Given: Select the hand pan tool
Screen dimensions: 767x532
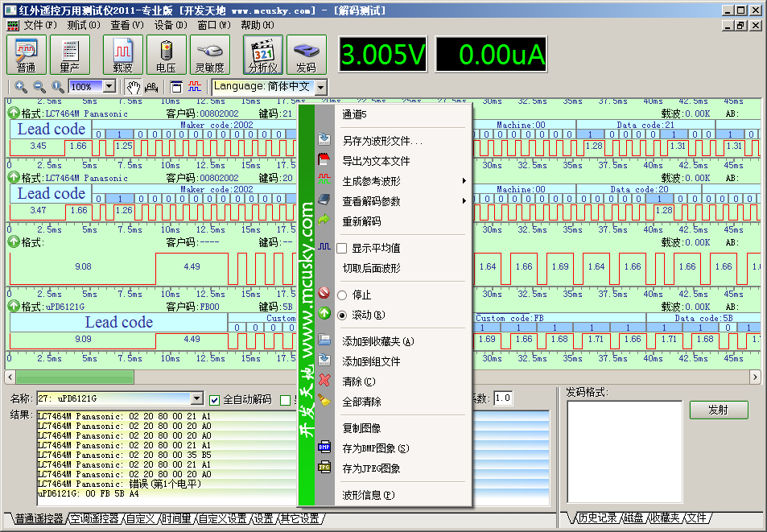Looking at the screenshot, I should (x=133, y=87).
